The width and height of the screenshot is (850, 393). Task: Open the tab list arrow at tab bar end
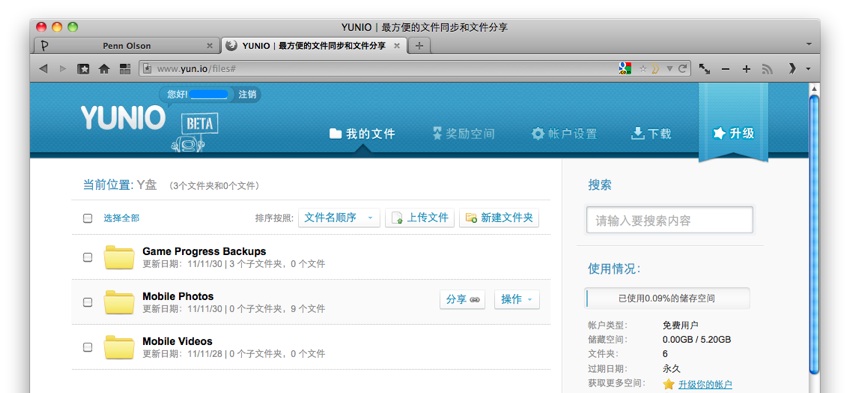coord(809,44)
